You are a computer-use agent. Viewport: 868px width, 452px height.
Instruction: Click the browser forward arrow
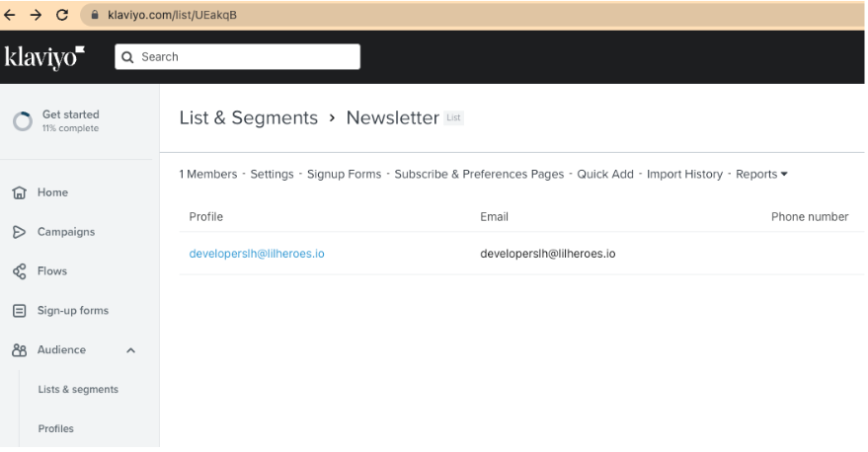point(38,15)
